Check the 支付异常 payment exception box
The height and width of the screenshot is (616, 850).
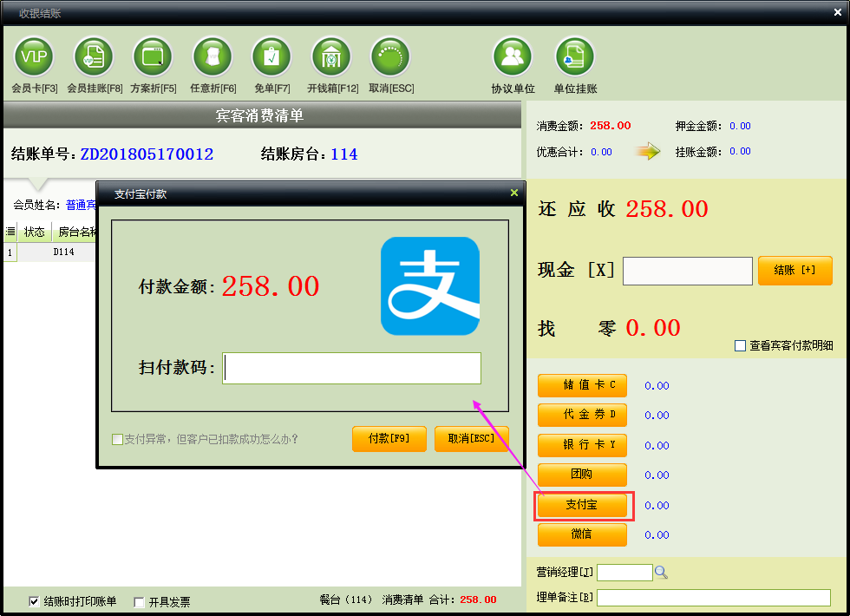click(x=117, y=439)
